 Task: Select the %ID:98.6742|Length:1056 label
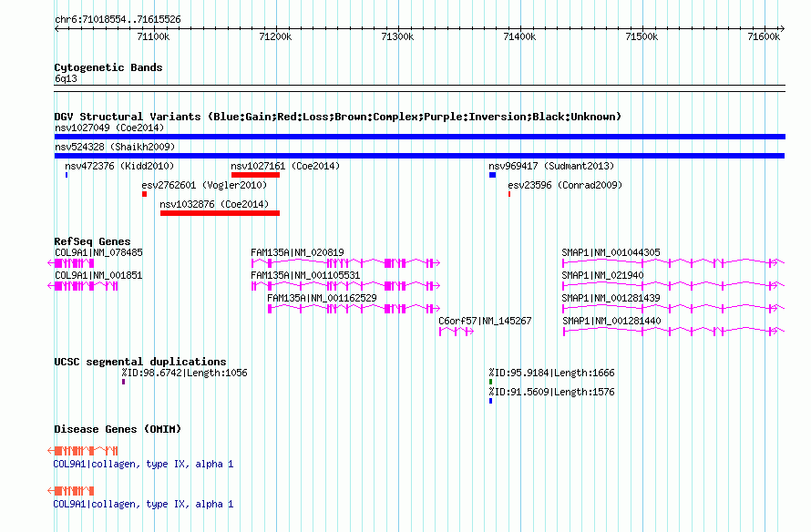[x=185, y=373]
